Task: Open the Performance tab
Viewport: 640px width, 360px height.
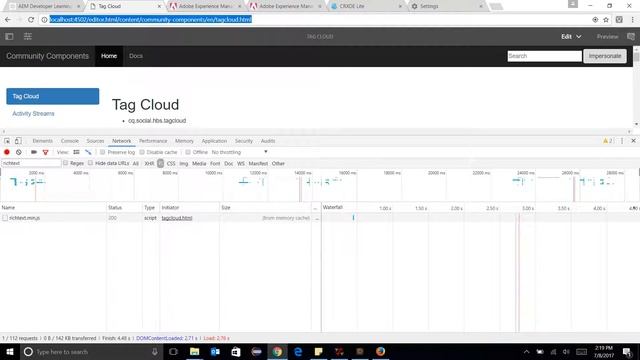Action: (x=153, y=141)
